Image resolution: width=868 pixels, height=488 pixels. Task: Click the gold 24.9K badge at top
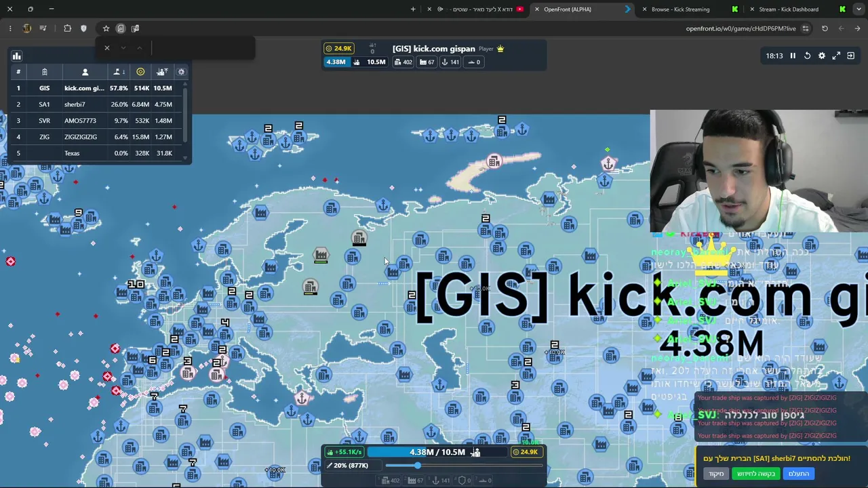pyautogui.click(x=338, y=49)
